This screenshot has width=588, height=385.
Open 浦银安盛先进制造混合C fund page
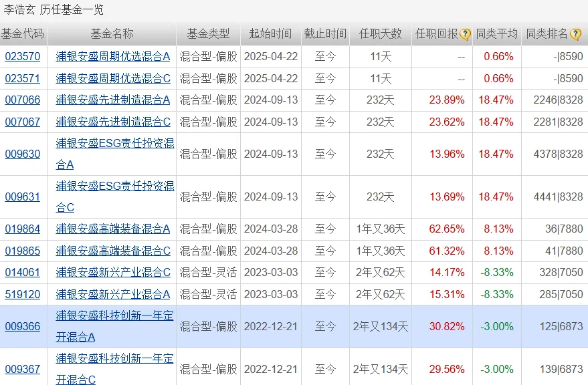pos(113,122)
